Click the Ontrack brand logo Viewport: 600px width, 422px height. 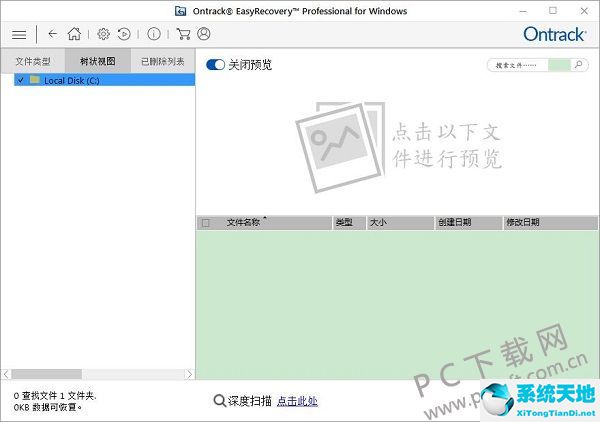(x=554, y=34)
